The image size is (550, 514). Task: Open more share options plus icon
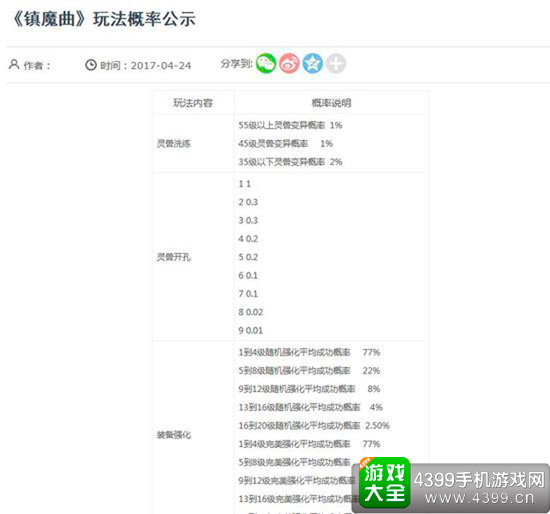[x=336, y=64]
